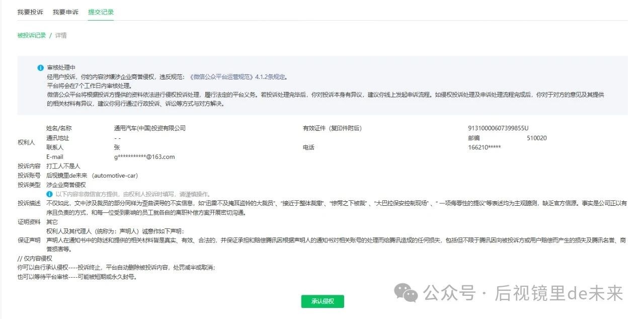Click the line starting 你可以自行承认侵权
This screenshot has height=319, width=644.
(116, 268)
